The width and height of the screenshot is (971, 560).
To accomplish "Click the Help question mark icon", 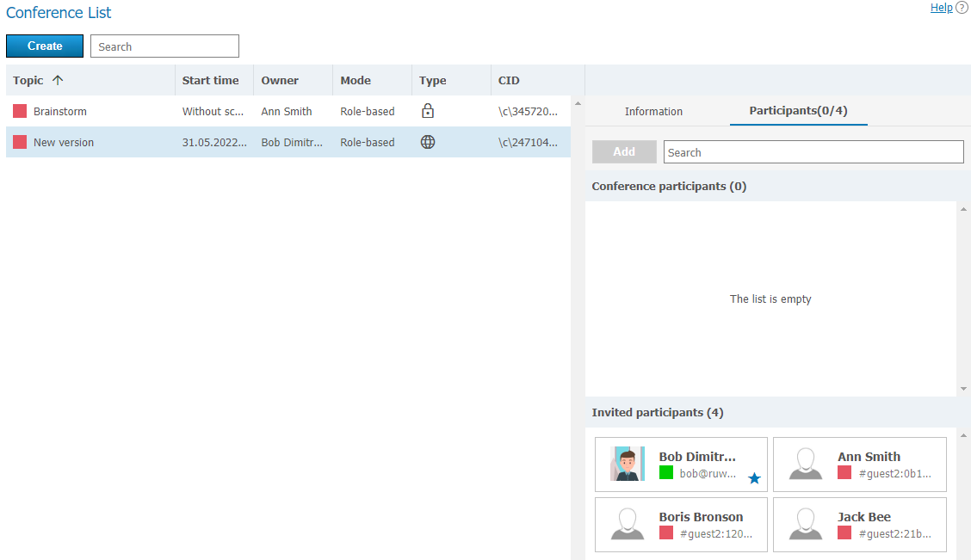I will click(x=962, y=8).
